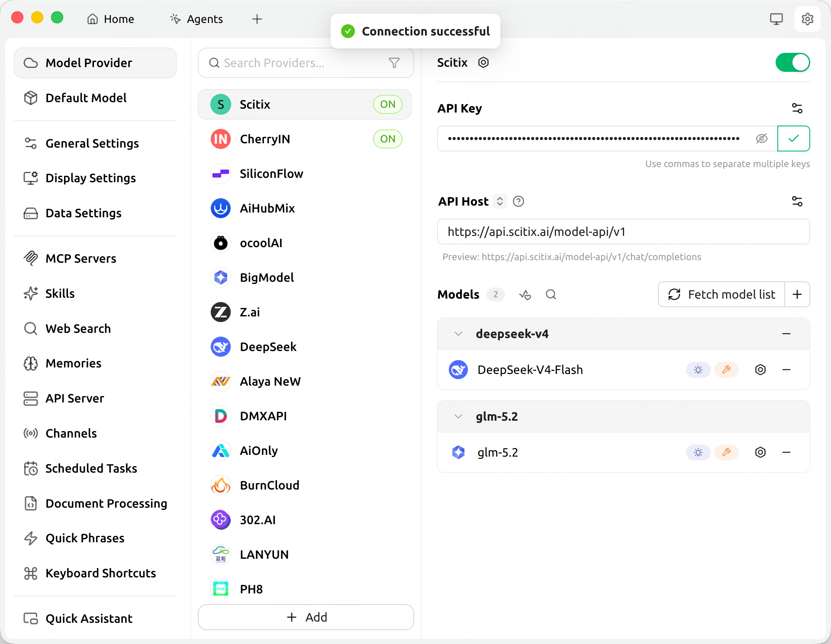The width and height of the screenshot is (831, 644).
Task: Click reasoning badge on glm-5.2 row
Action: pyautogui.click(x=698, y=452)
